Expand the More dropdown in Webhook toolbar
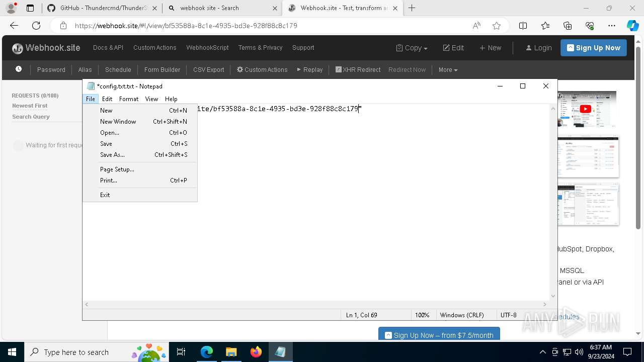The height and width of the screenshot is (362, 644). click(x=448, y=69)
